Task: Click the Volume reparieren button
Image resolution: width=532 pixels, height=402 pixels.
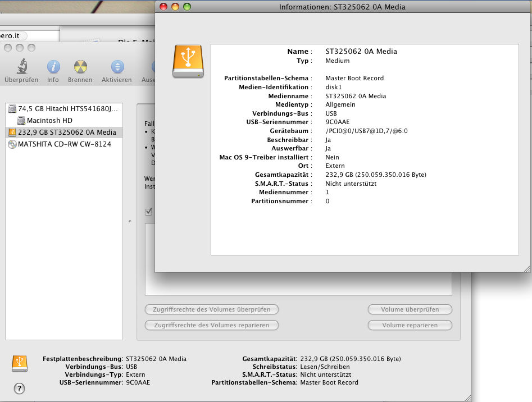Action: 410,325
